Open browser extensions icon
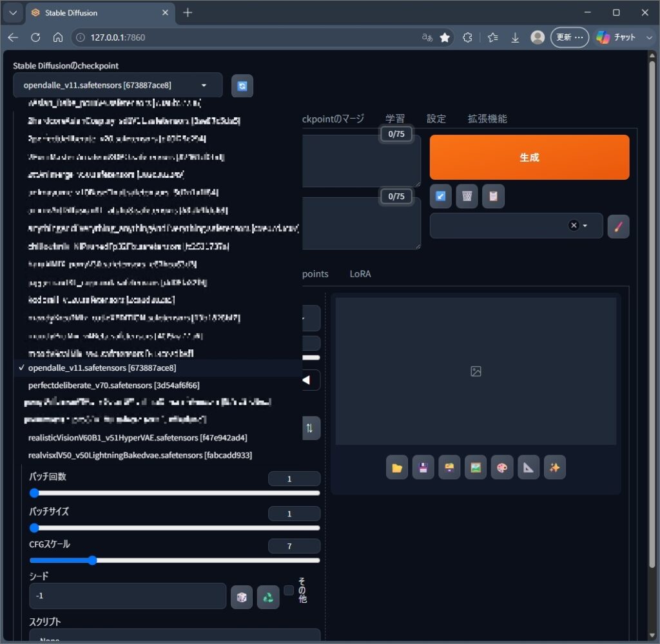The image size is (660, 644). click(467, 37)
